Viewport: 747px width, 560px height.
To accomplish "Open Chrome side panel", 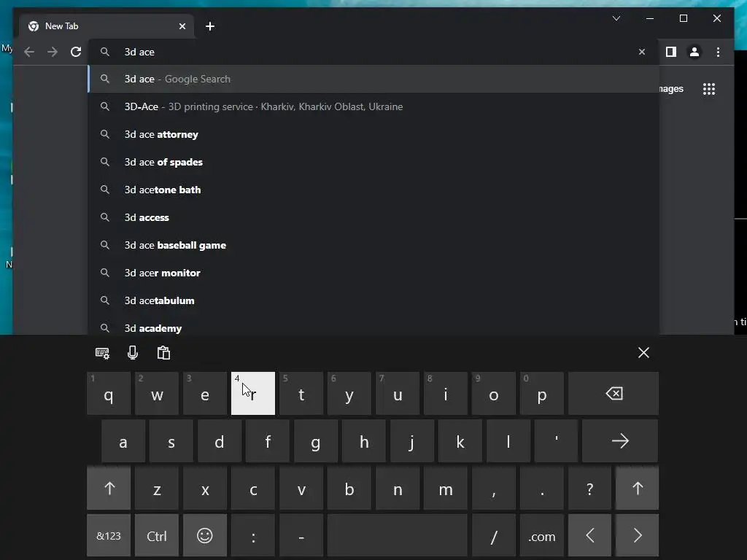I will point(671,52).
